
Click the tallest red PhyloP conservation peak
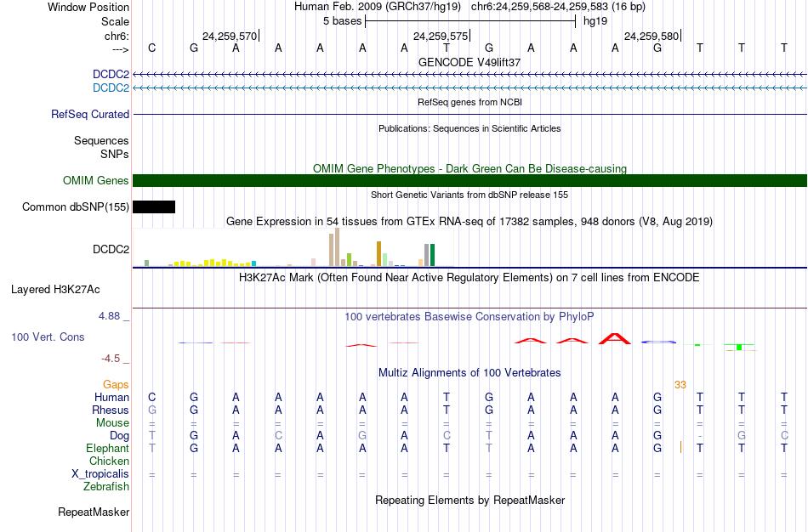pos(615,338)
